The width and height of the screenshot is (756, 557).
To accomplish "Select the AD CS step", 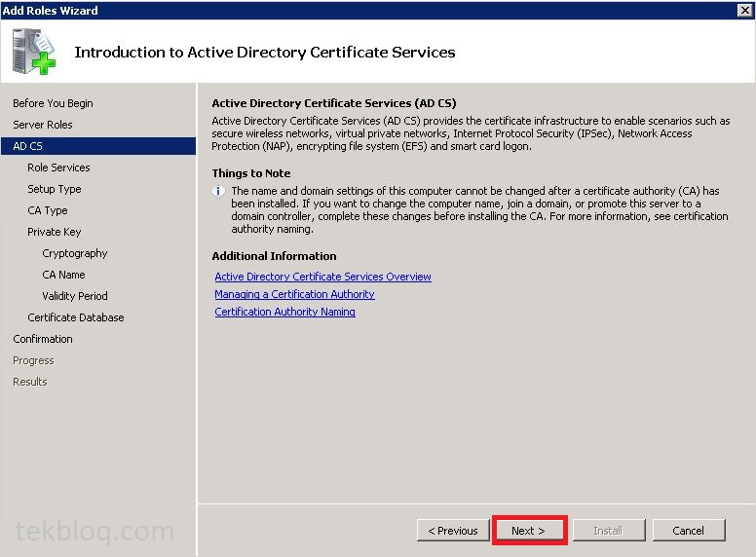I will [x=98, y=146].
